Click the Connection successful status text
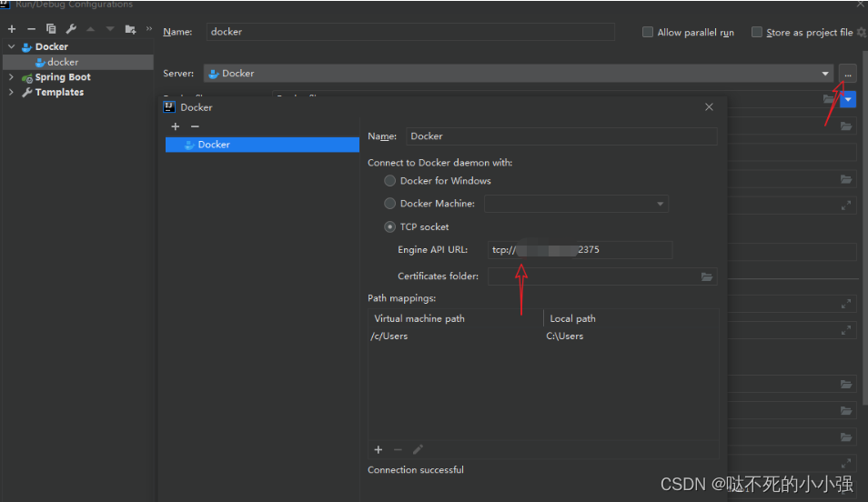The height and width of the screenshot is (502, 868). pyautogui.click(x=416, y=470)
